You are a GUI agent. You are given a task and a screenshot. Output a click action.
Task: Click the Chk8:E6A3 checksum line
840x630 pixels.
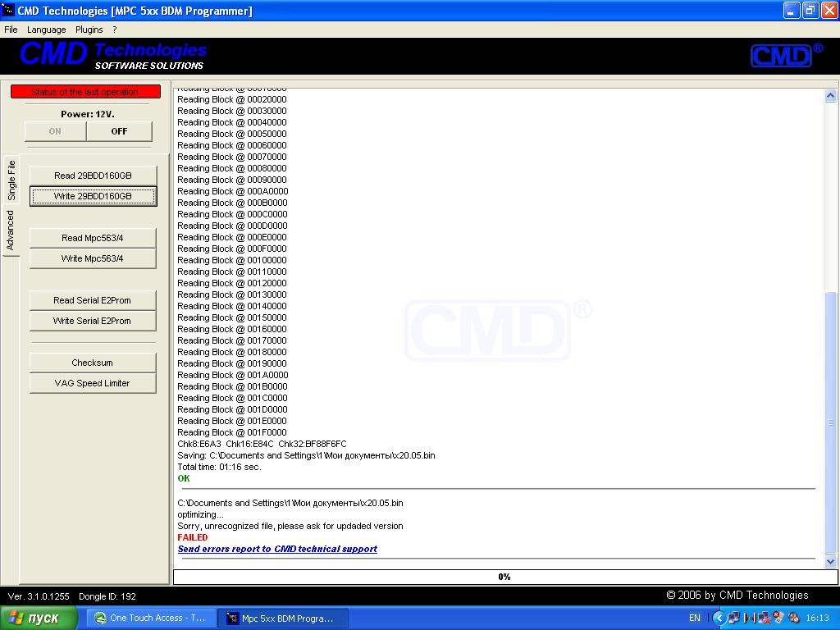coord(262,444)
